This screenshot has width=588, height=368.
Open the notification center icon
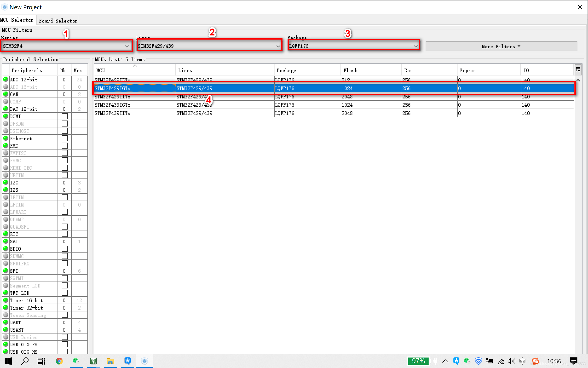(574, 361)
